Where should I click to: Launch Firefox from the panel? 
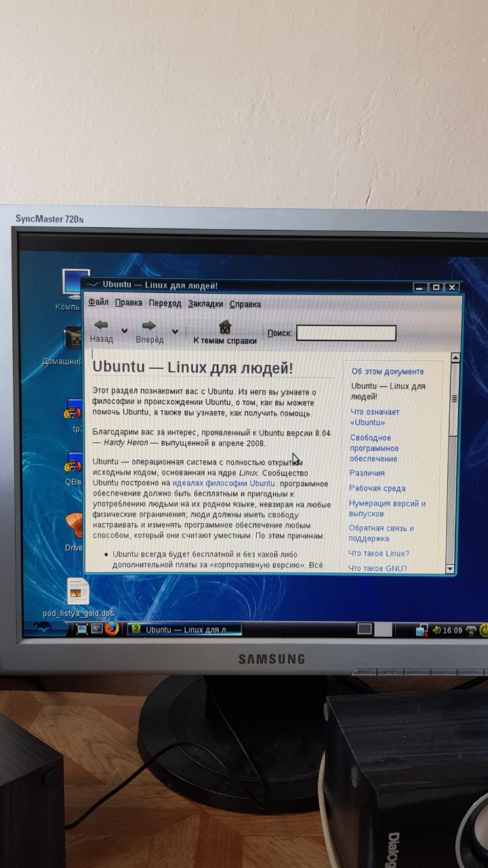pyautogui.click(x=112, y=629)
